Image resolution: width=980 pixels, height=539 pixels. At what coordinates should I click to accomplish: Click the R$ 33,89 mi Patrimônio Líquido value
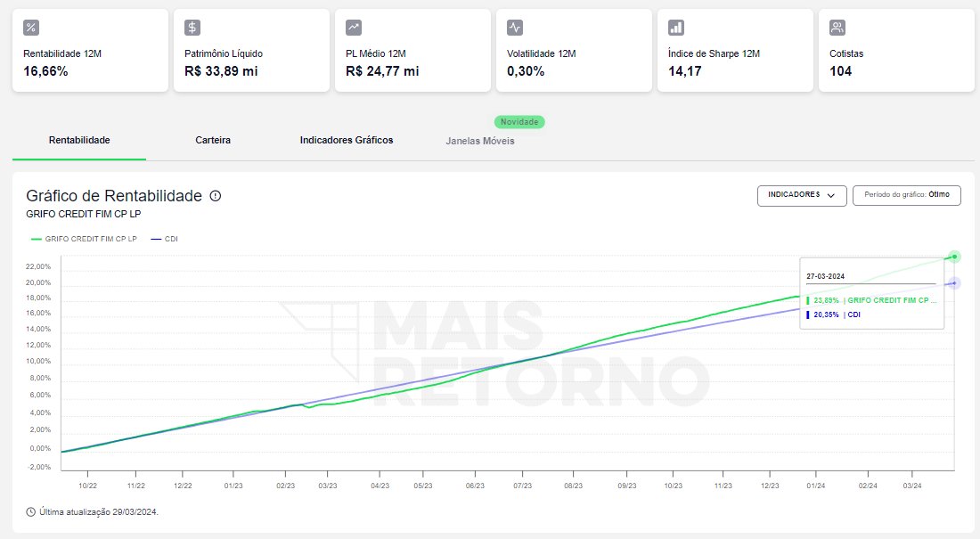(221, 71)
